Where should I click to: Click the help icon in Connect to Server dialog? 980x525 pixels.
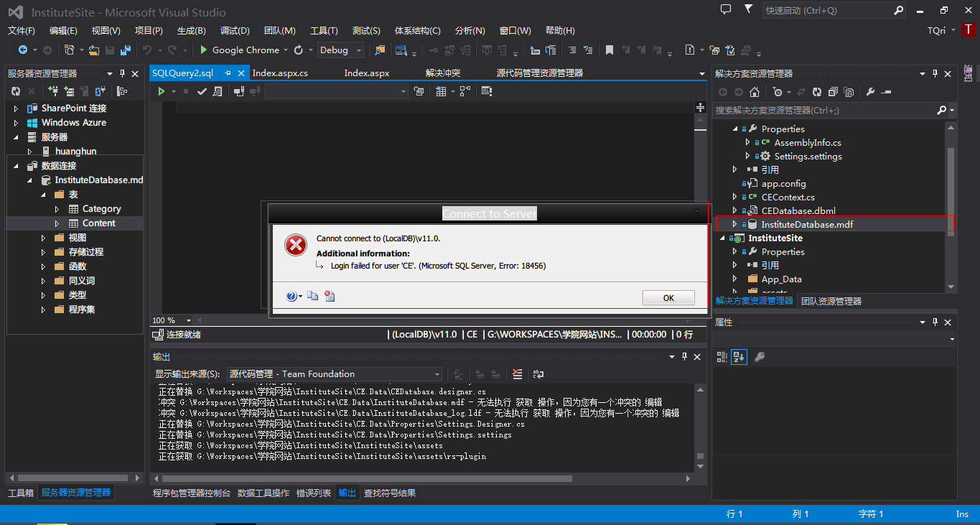(291, 296)
